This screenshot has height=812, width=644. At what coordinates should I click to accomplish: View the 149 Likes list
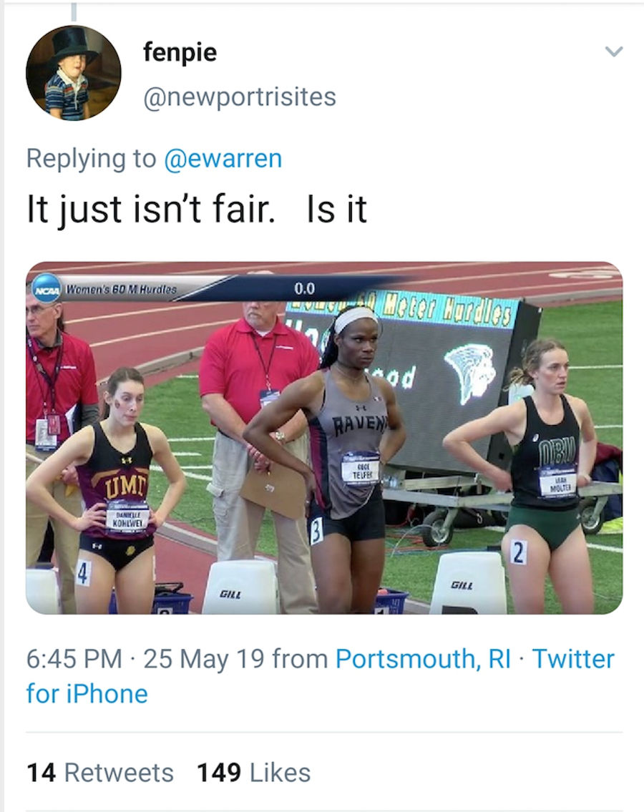(253, 773)
